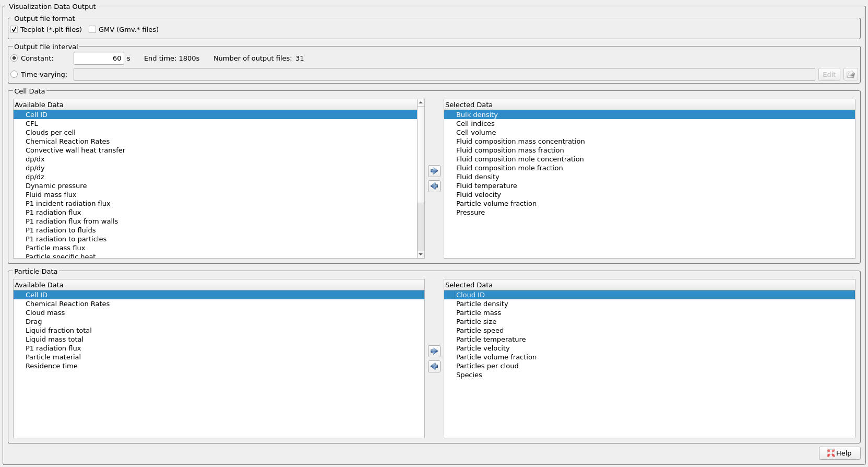Click the Particle Data add right-arrow icon
868x467 pixels.
click(x=434, y=351)
